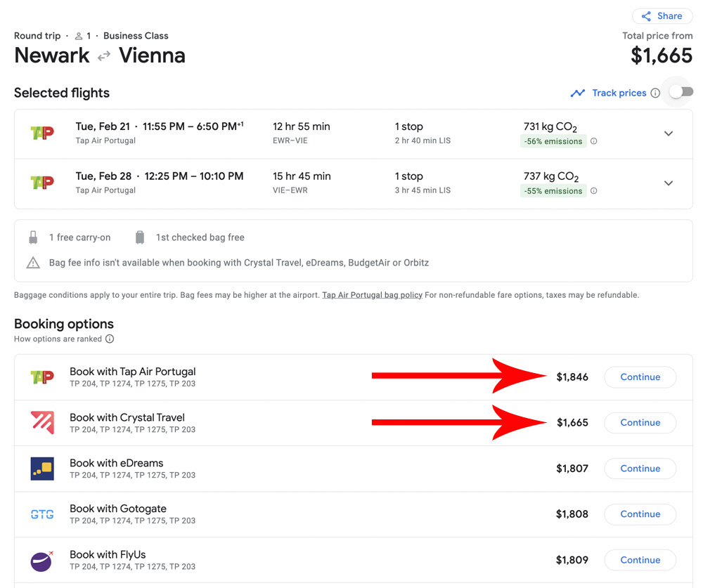Click the 3 hr 45 min LIS layover text
703x588 pixels.
[423, 190]
